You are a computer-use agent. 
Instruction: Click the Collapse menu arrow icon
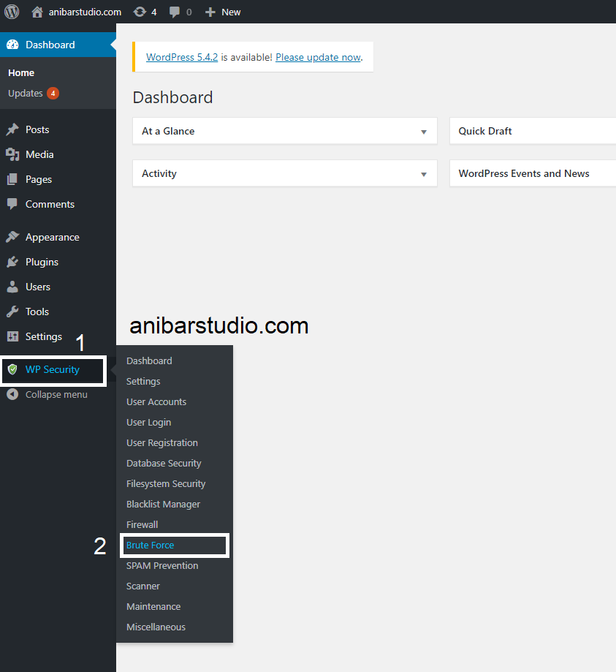tap(12, 394)
